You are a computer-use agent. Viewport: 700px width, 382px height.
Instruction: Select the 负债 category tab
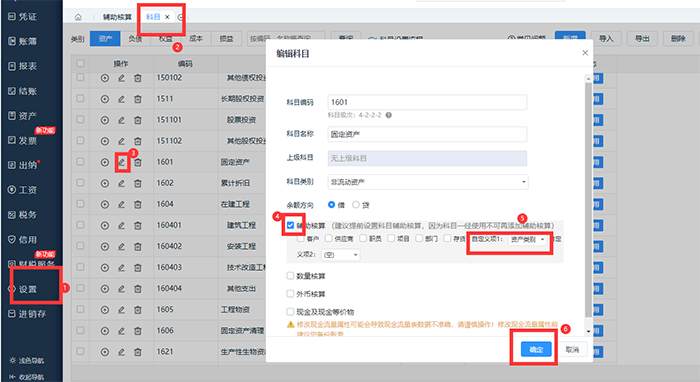pyautogui.click(x=135, y=39)
